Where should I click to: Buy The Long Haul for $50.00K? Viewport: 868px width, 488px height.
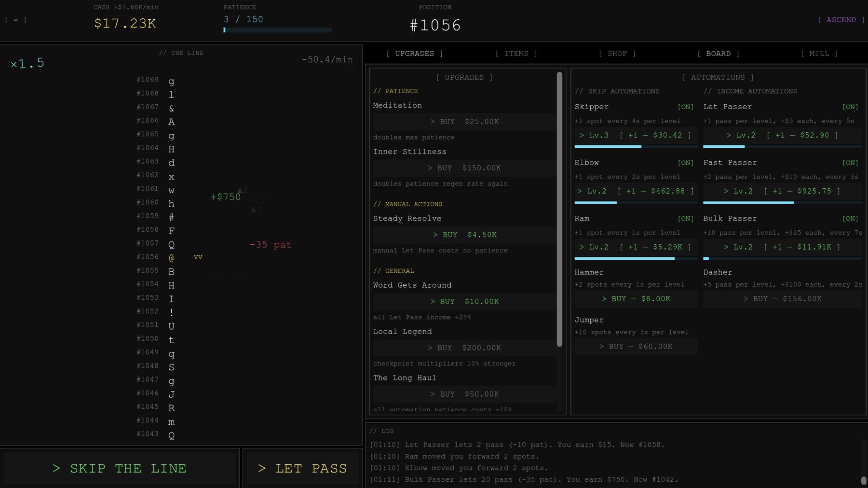pos(464,394)
